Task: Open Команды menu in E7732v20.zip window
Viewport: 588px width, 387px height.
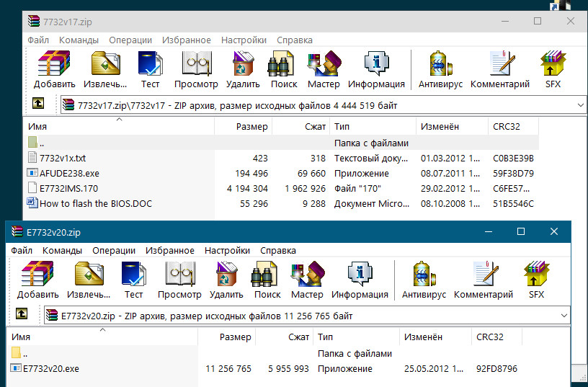Action: point(62,251)
